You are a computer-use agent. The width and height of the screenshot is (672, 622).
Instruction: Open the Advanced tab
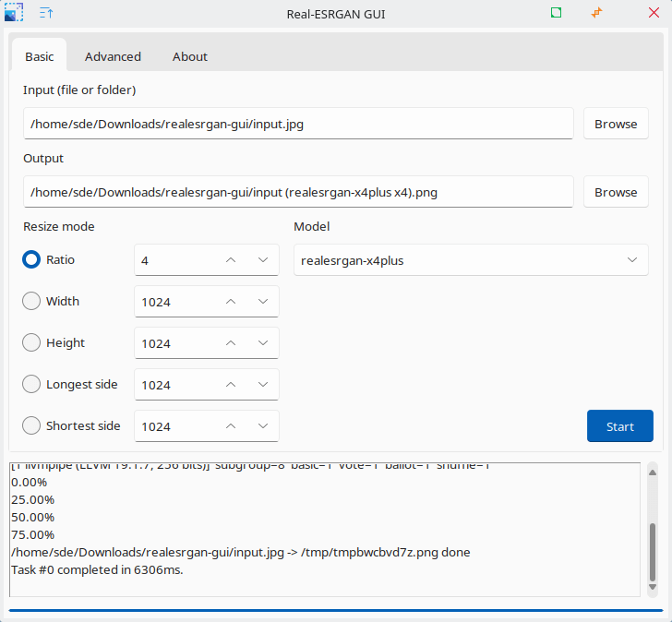coord(113,56)
